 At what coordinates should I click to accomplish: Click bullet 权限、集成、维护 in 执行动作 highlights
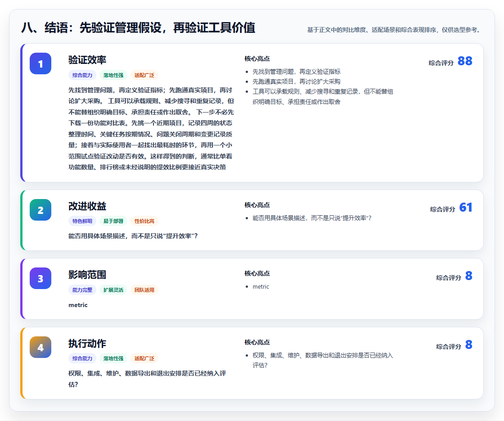[x=323, y=360]
